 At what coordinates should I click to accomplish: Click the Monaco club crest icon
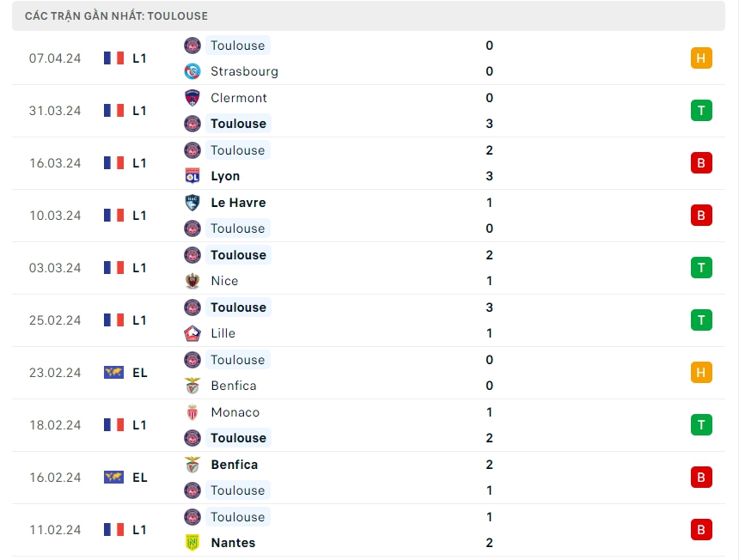[x=192, y=412]
